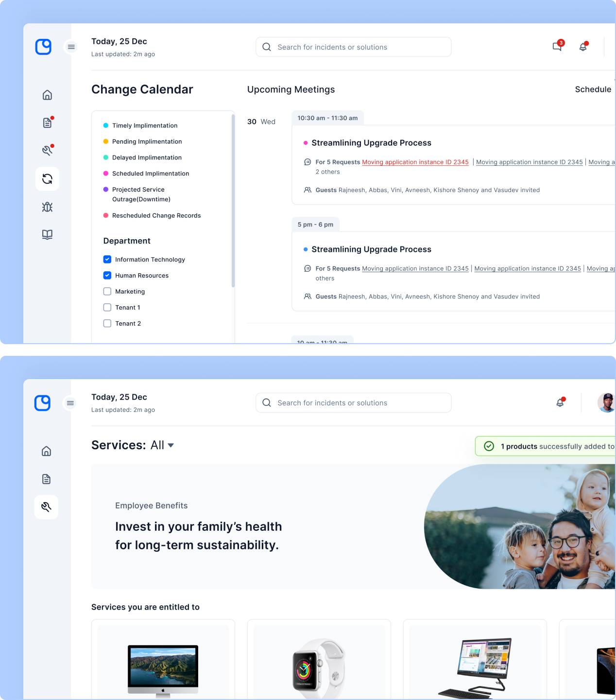Open chat messages icon with badge 3
This screenshot has width=616, height=700.
(x=558, y=46)
